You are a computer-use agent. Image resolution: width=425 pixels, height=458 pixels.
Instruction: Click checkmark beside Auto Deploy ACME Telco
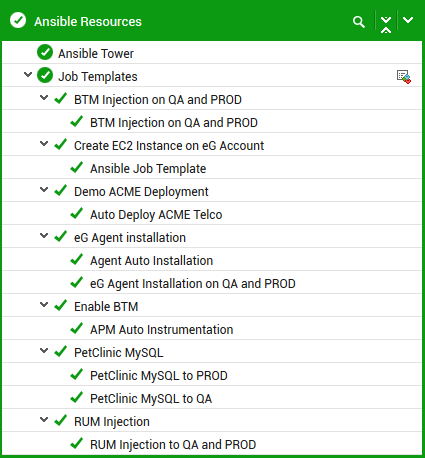pyautogui.click(x=77, y=214)
